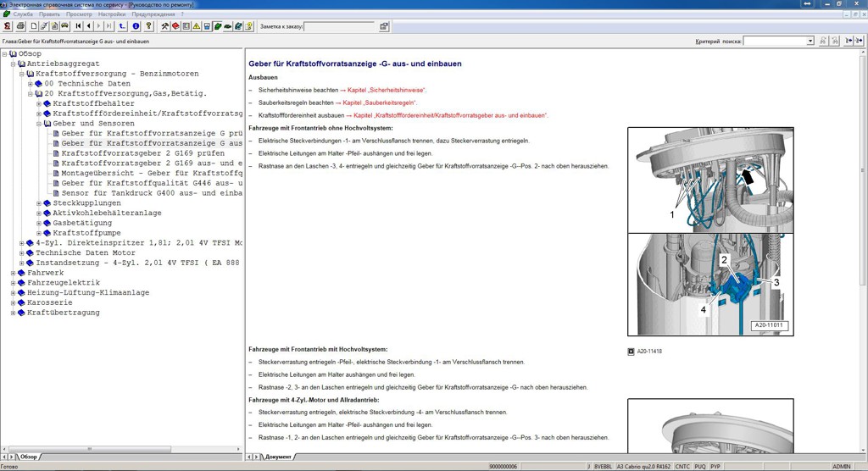
Task: Click the double-arrow icon in title bar
Action: click(808, 4)
